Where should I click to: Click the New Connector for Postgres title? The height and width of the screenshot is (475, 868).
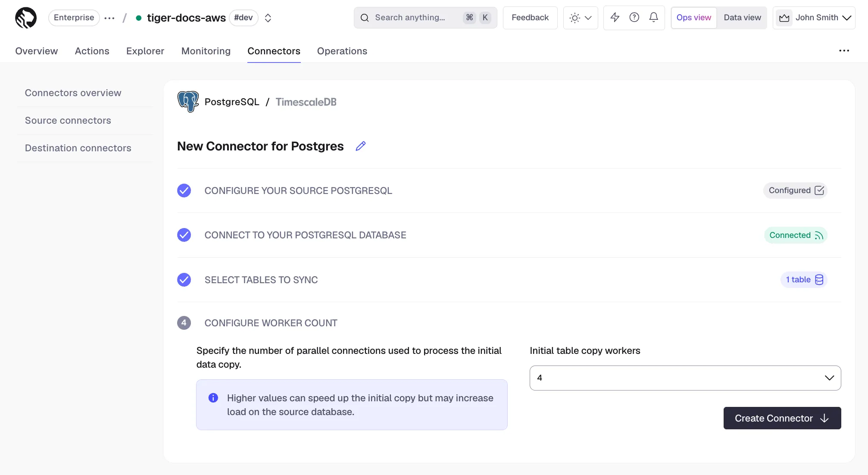(260, 146)
